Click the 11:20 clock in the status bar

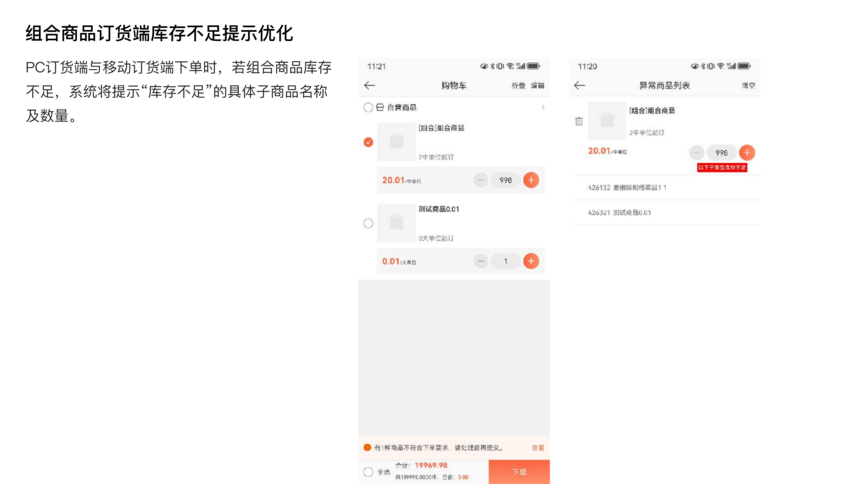tap(587, 66)
